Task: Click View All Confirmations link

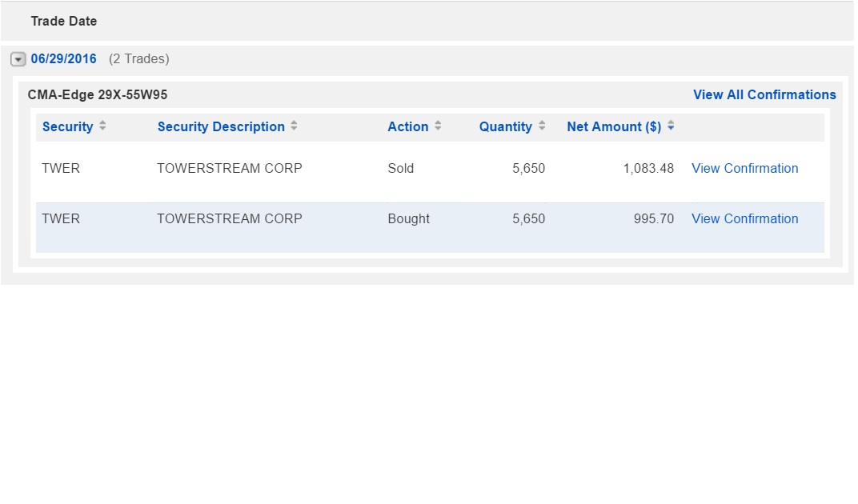Action: point(764,94)
